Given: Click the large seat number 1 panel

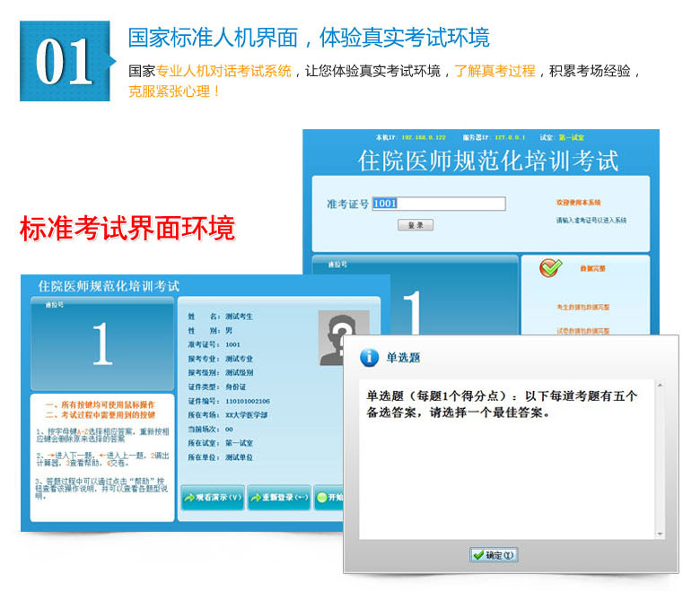Looking at the screenshot, I should click(101, 343).
